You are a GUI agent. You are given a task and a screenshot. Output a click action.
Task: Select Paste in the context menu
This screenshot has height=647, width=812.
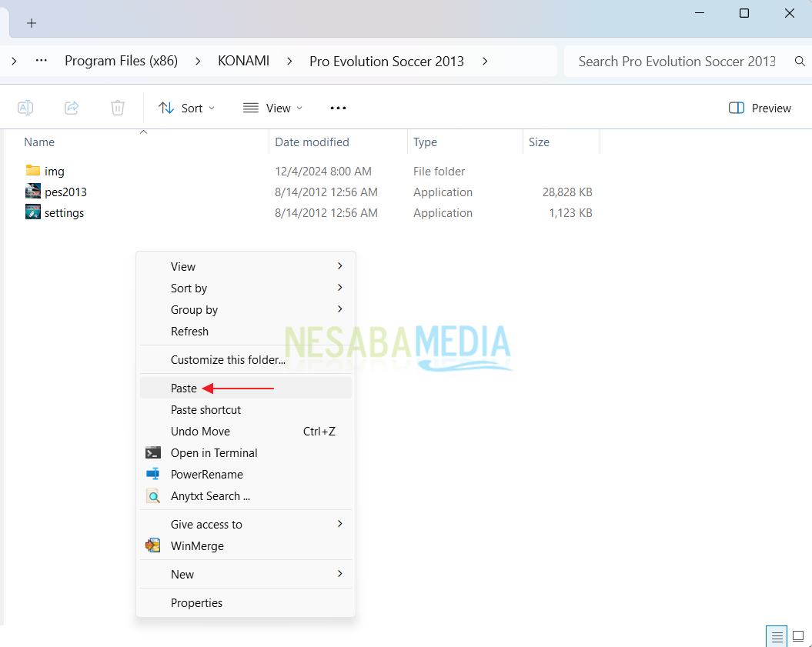click(246, 389)
